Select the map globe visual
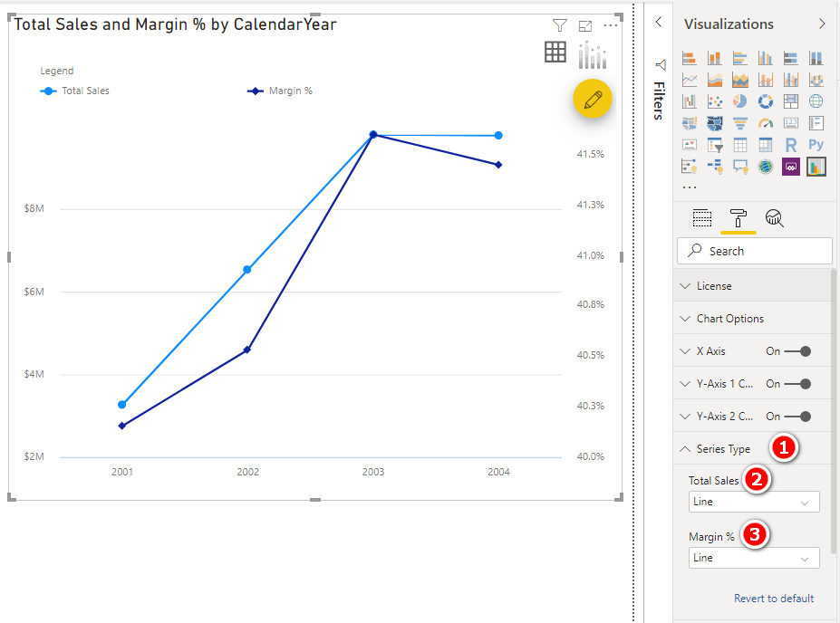The height and width of the screenshot is (623, 840). (816, 101)
